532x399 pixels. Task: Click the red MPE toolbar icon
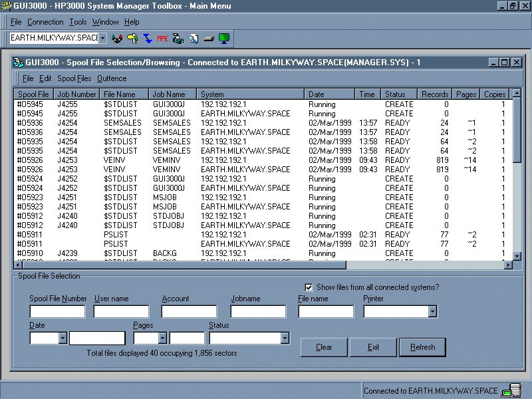coord(163,39)
